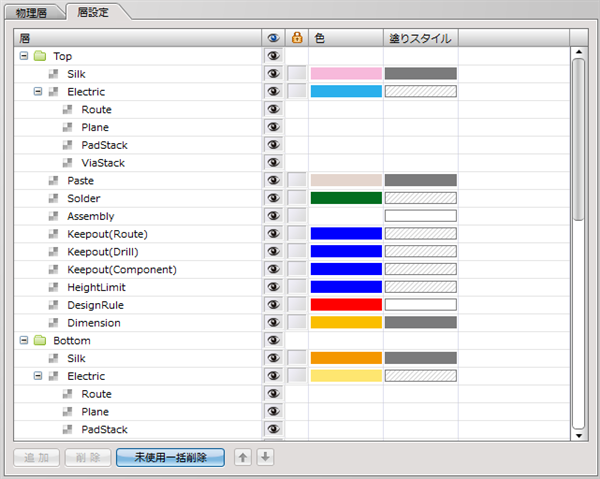Select the Bottom folder icon
600x479 pixels.
40,340
